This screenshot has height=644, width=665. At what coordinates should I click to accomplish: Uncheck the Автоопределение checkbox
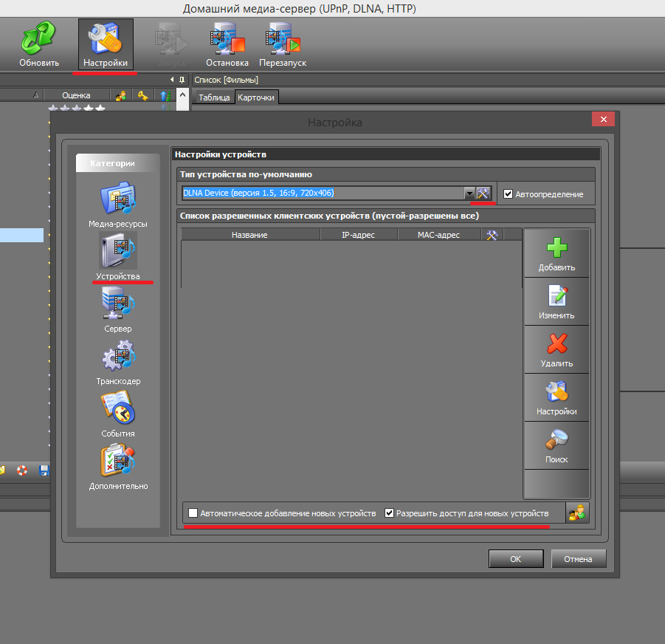click(508, 194)
